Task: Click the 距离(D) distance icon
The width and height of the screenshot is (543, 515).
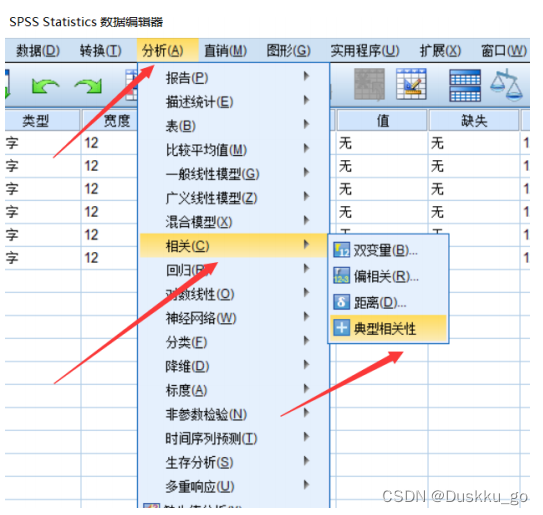Action: pyautogui.click(x=341, y=302)
